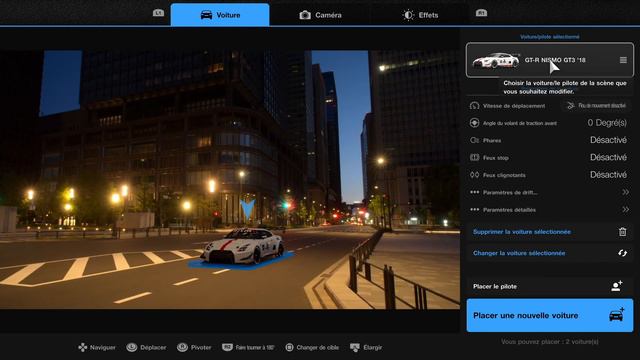640x360 pixels.
Task: Click the Naviguer d-pad hint
Action: (97, 347)
